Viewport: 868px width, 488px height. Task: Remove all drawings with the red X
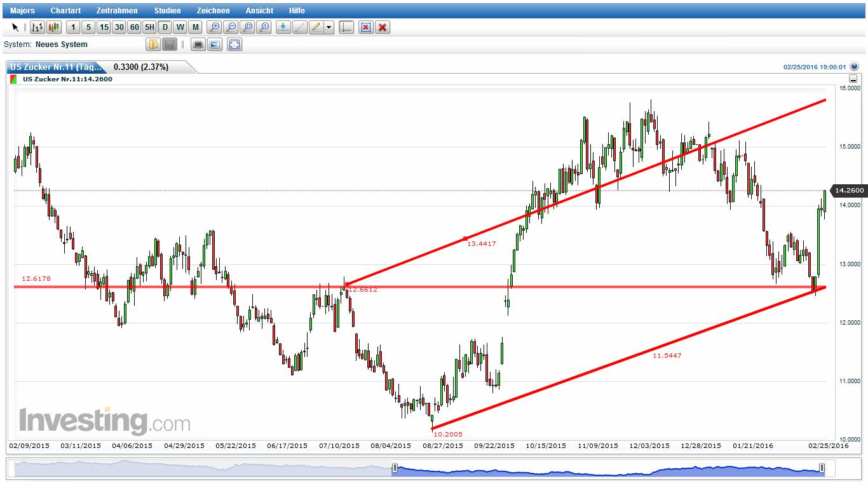click(382, 27)
